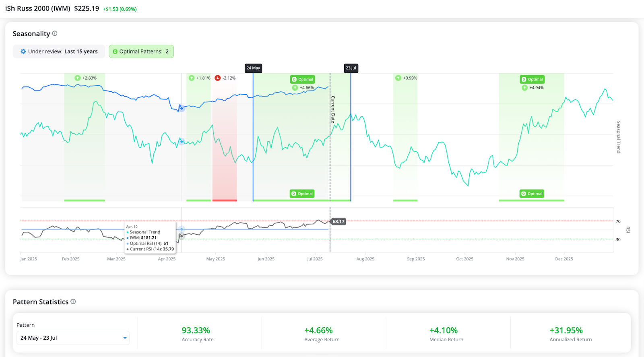Click the Seasonality info icon
Viewport: 644px width, 357px height.
click(55, 33)
